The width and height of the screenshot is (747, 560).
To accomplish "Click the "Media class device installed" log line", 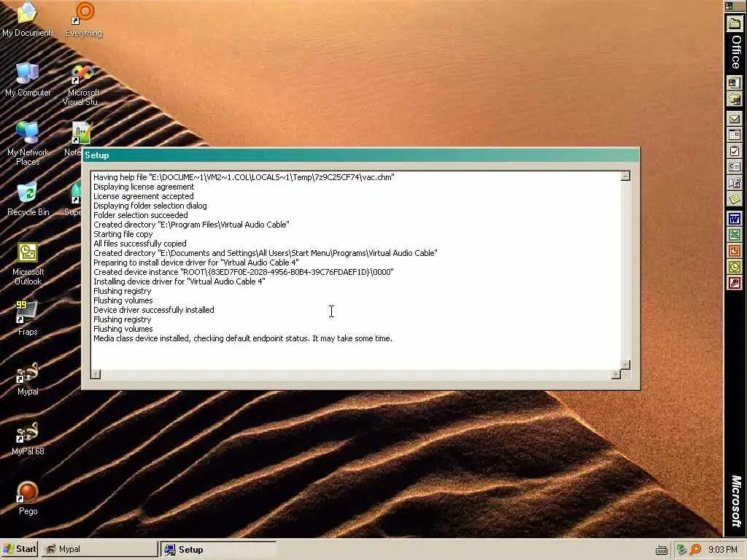I will tap(243, 338).
